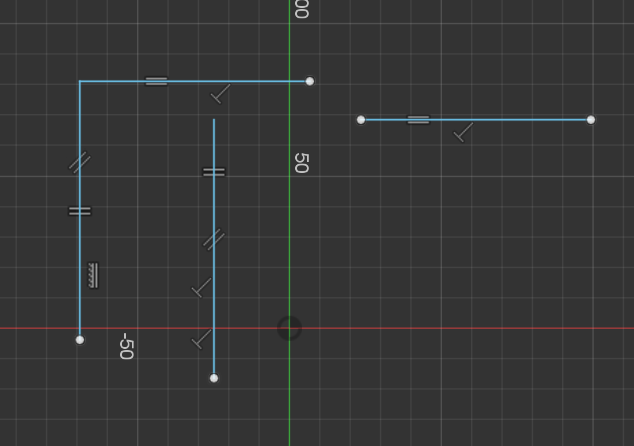Click right endpoint of top-left horizontal line
The height and width of the screenshot is (446, 634).
pyautogui.click(x=309, y=81)
